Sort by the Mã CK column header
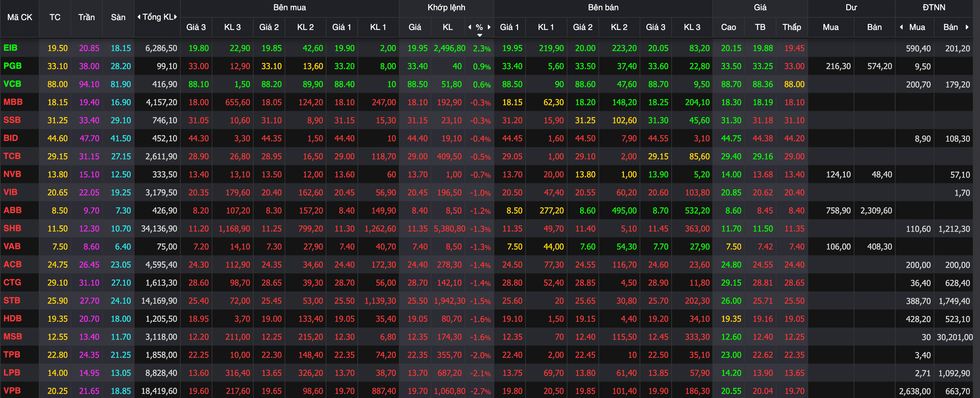This screenshot has height=398, width=980. pos(20,17)
